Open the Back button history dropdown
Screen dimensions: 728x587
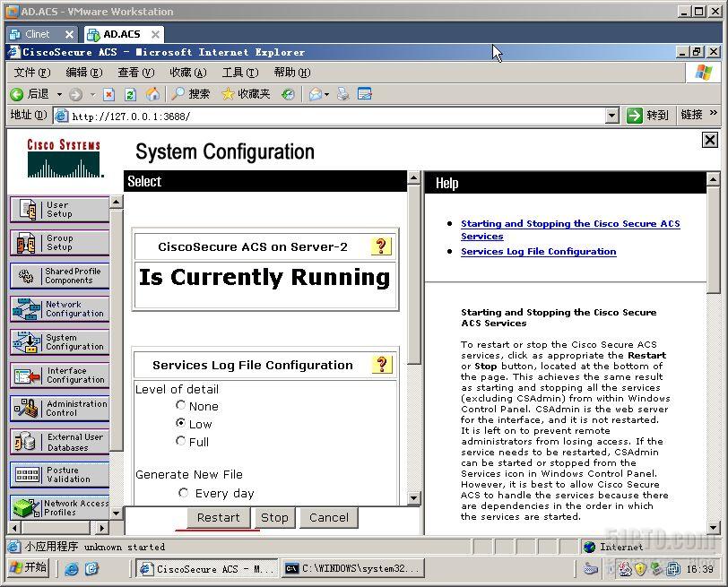[x=59, y=95]
